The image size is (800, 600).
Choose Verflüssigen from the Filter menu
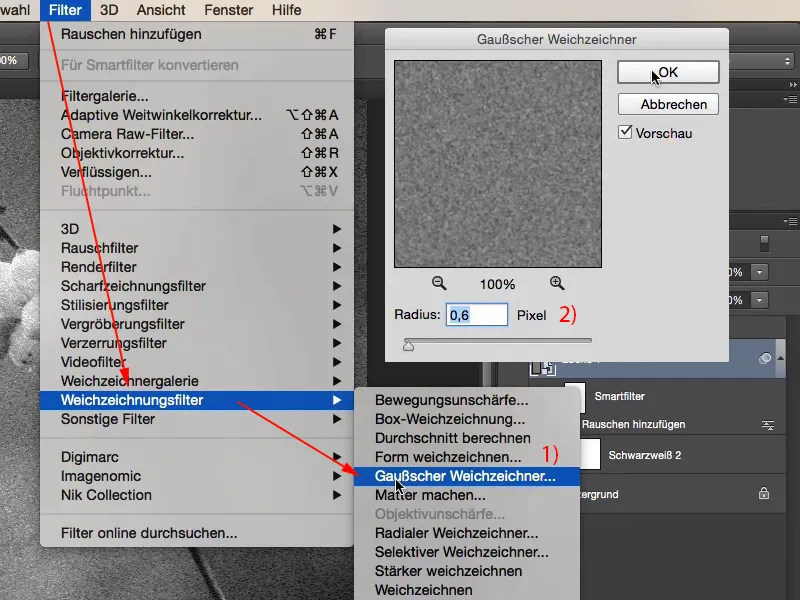pyautogui.click(x=196, y=172)
